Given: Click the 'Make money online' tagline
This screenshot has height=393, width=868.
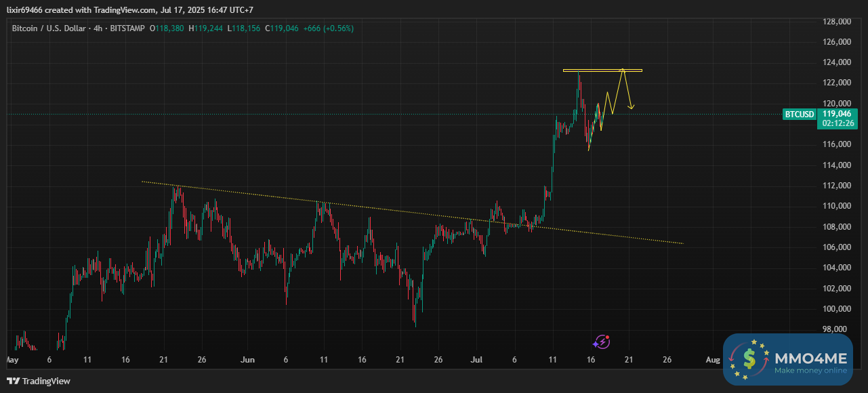Looking at the screenshot, I should (810, 371).
